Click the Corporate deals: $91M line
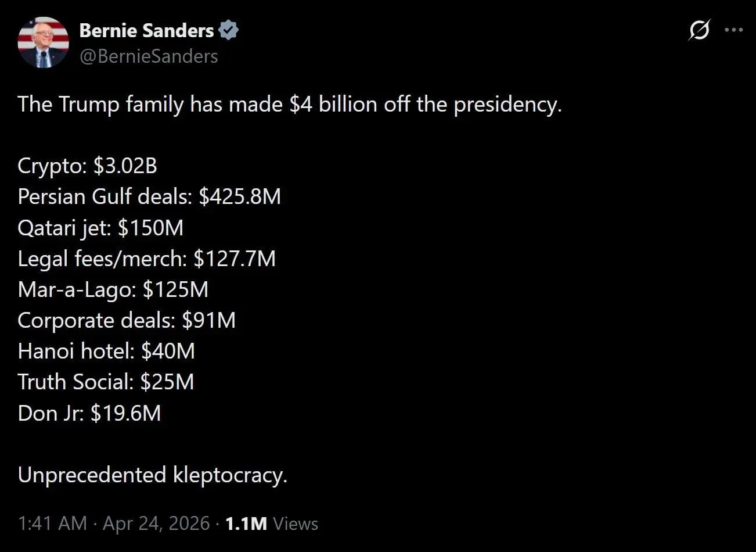Screen dimensions: 756x552 [127, 320]
